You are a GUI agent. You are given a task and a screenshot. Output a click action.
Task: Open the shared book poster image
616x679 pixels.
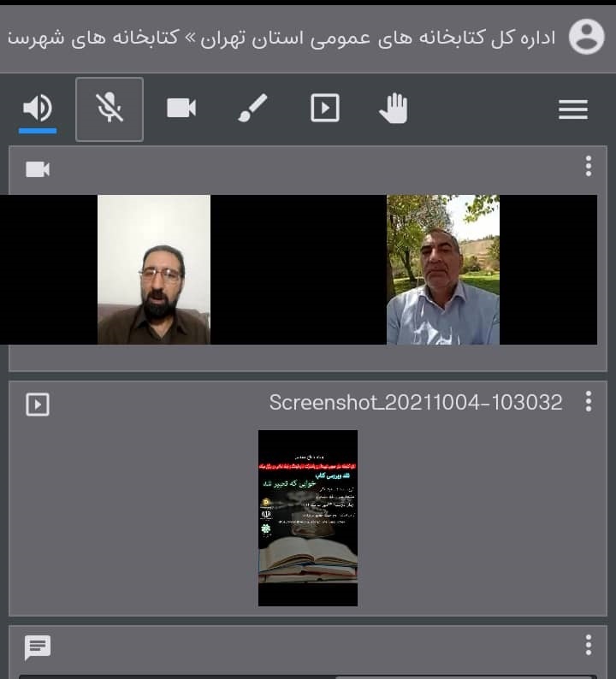point(308,517)
